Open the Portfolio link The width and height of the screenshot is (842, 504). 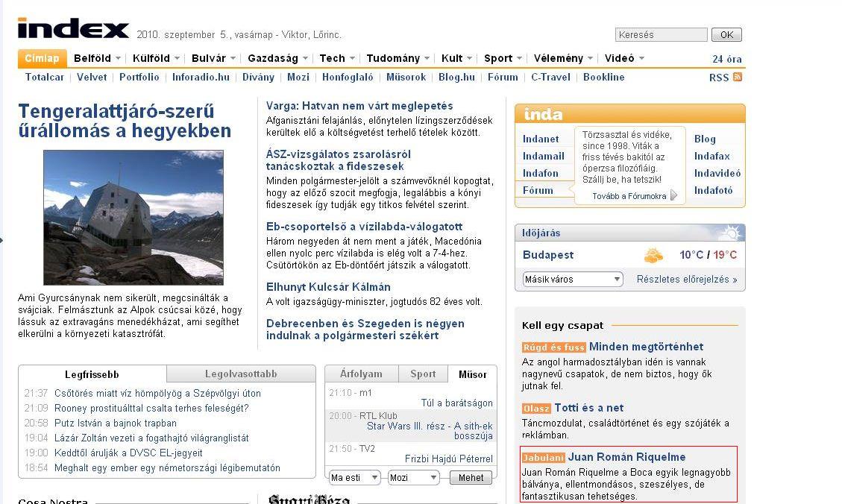click(x=139, y=77)
